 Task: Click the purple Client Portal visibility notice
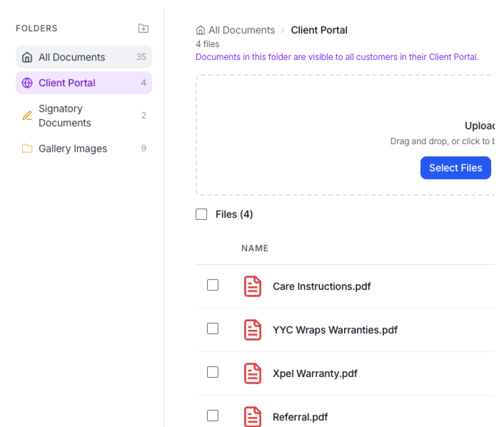[337, 57]
